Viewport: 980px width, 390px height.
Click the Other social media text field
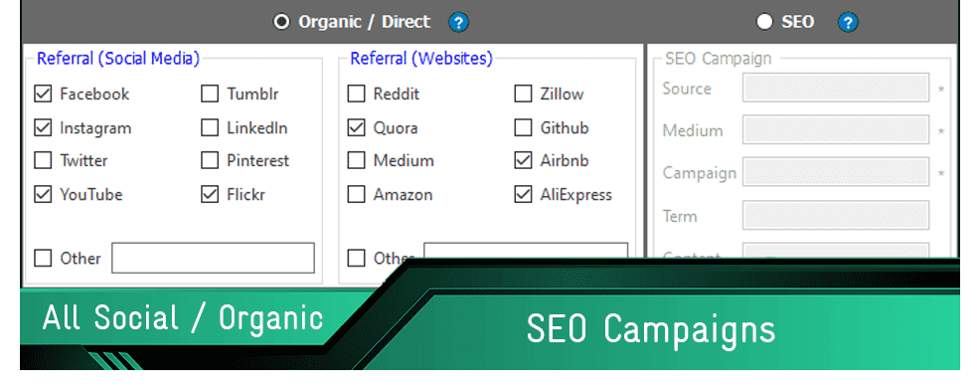(213, 258)
